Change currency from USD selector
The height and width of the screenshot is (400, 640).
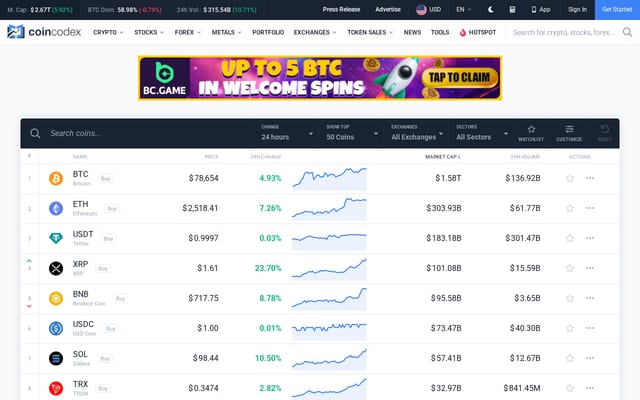pyautogui.click(x=429, y=9)
